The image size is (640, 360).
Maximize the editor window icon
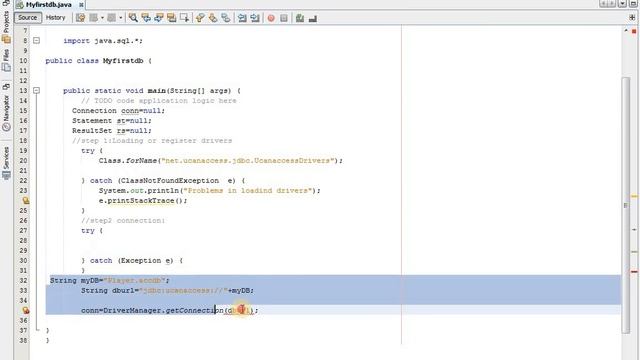(x=632, y=4)
